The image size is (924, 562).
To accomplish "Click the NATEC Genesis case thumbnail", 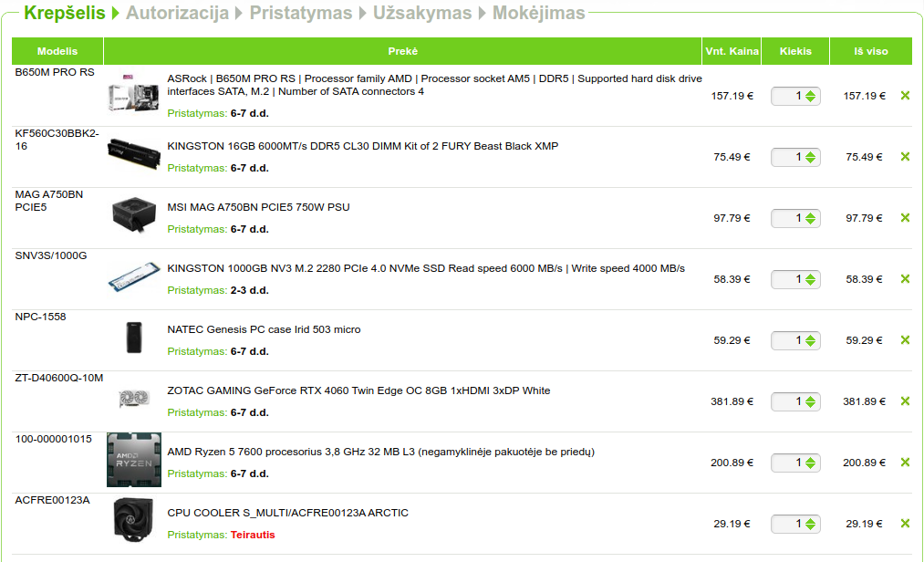I will (x=134, y=338).
